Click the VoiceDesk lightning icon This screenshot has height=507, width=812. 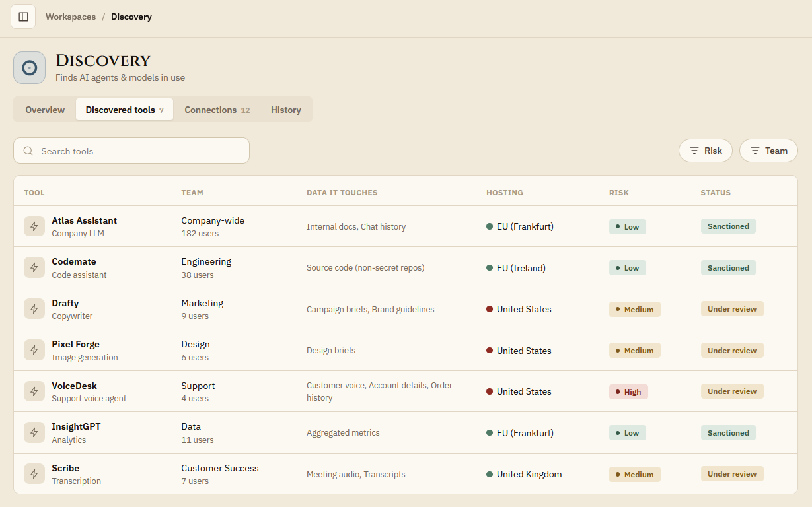click(x=34, y=391)
